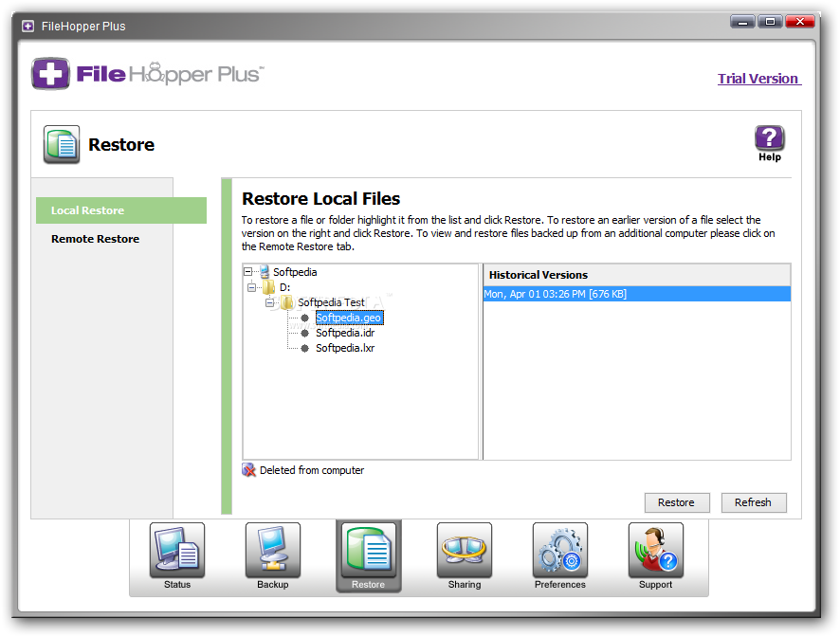Click the bullet icon beside Softpedia.idr
Viewport: 840px width, 637px height.
[305, 334]
